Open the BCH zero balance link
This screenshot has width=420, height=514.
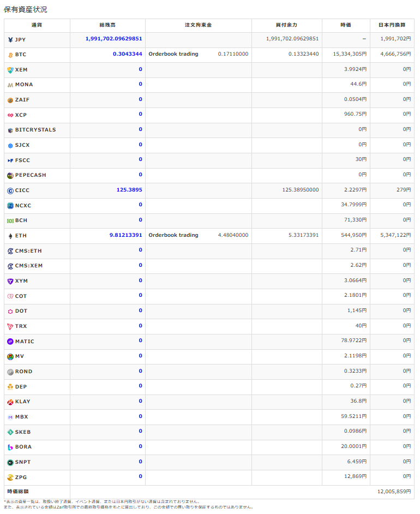point(141,220)
